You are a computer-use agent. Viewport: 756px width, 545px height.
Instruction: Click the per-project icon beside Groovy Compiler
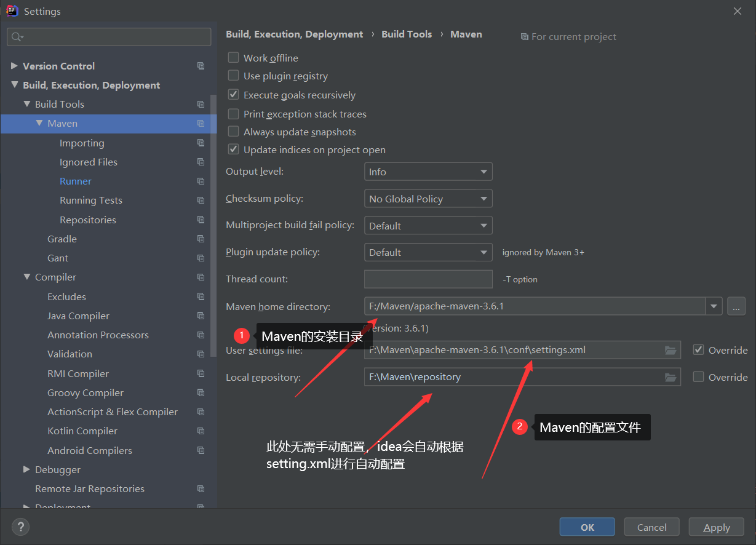tap(201, 392)
